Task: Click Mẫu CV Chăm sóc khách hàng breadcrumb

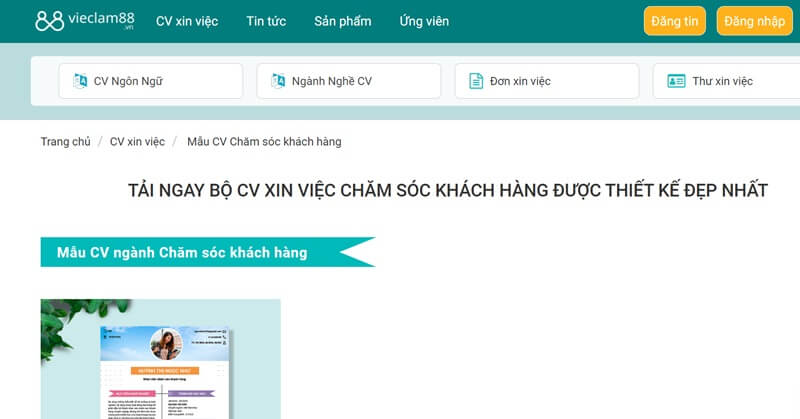Action: click(264, 141)
